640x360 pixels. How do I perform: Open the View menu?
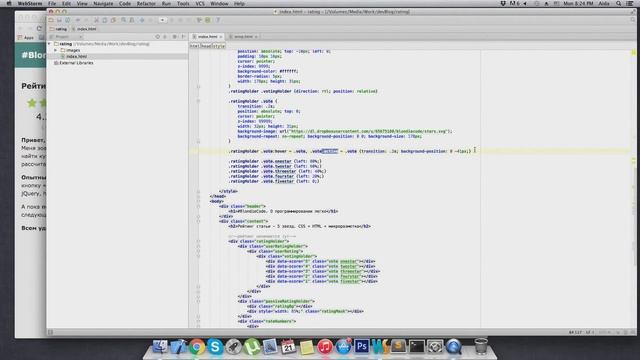(x=82, y=3)
